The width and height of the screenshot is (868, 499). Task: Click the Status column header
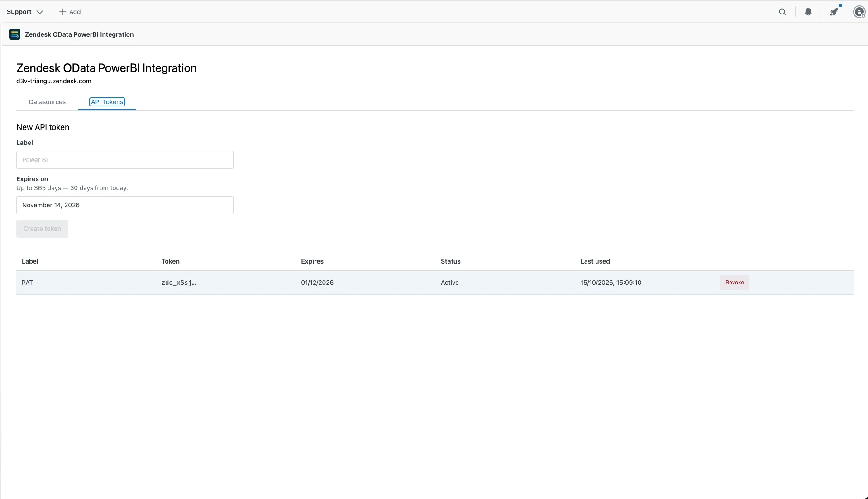click(451, 261)
